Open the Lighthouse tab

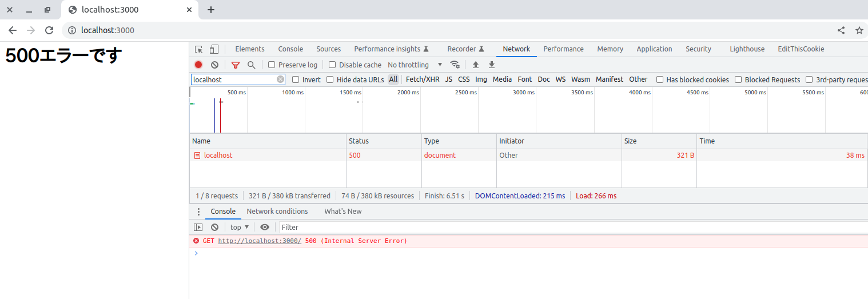(747, 49)
